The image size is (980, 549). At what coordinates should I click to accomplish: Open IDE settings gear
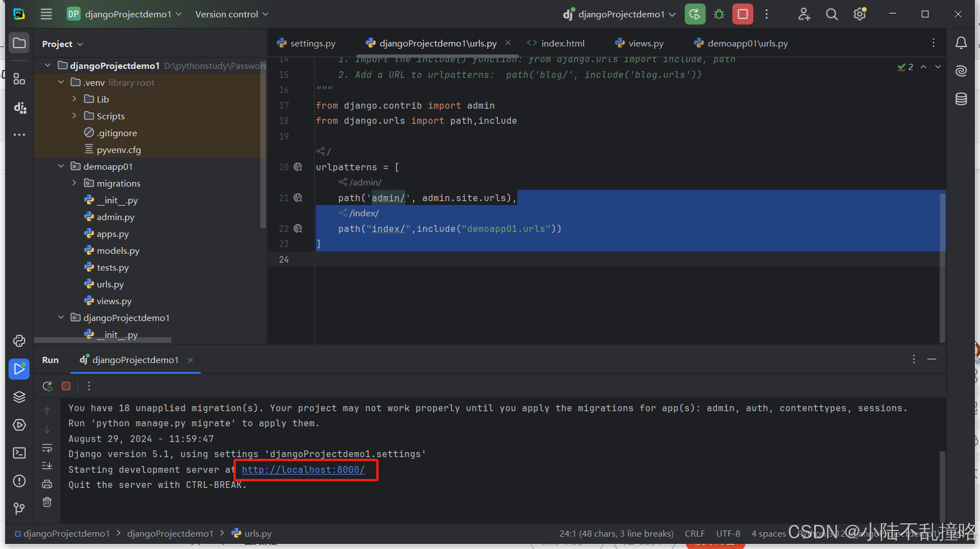click(860, 14)
